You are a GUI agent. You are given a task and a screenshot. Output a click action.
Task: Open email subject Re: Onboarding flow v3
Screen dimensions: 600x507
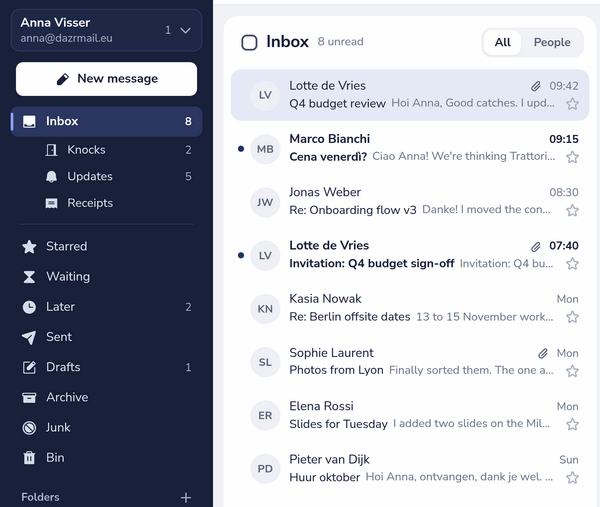(x=353, y=210)
